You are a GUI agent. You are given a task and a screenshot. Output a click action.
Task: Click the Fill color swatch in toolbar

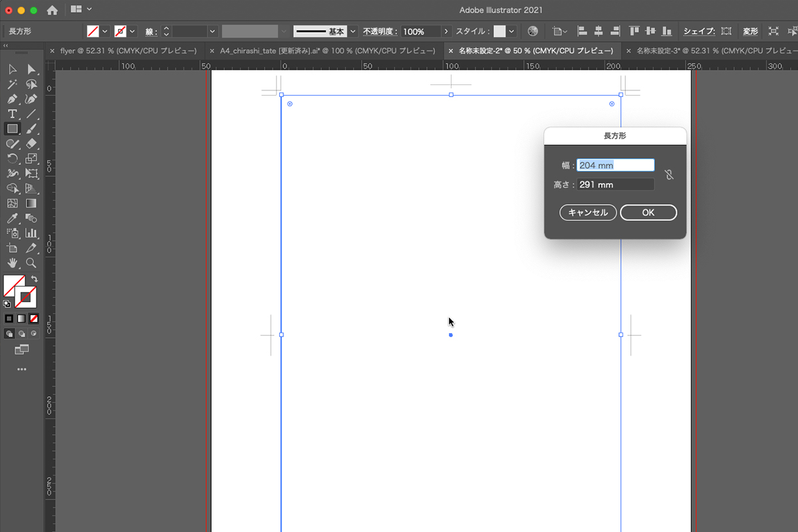15,286
